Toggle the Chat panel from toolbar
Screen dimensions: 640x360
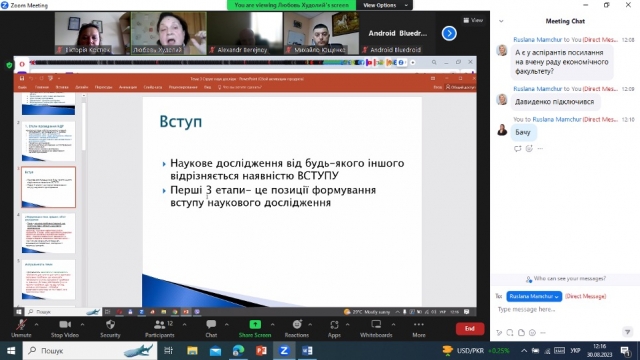(211, 329)
